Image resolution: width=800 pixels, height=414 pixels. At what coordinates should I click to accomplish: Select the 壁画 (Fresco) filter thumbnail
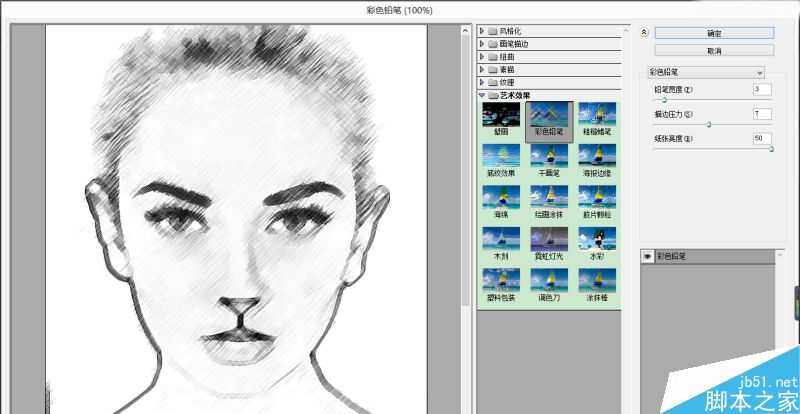[x=502, y=113]
